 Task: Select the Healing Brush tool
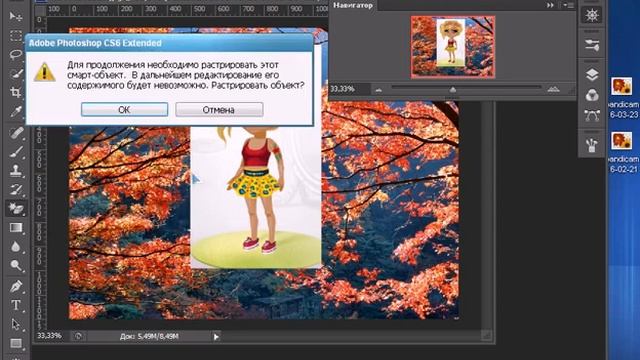coord(16,133)
